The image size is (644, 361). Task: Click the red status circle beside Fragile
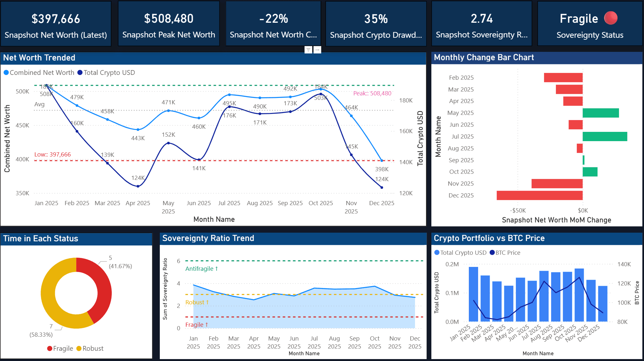pos(610,18)
